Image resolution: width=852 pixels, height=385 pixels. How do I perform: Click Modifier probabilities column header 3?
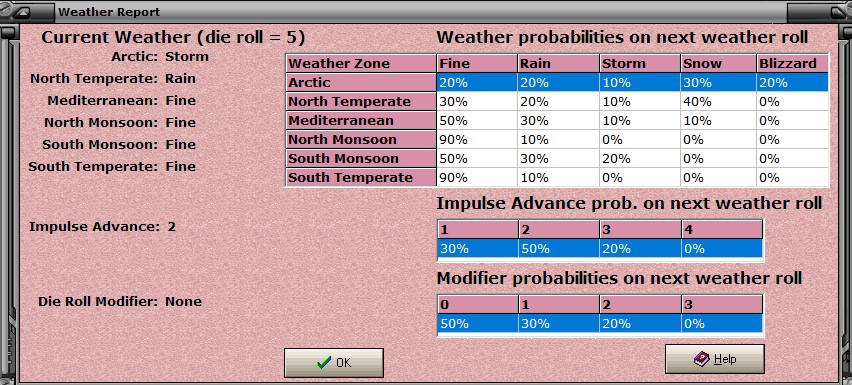[722, 305]
